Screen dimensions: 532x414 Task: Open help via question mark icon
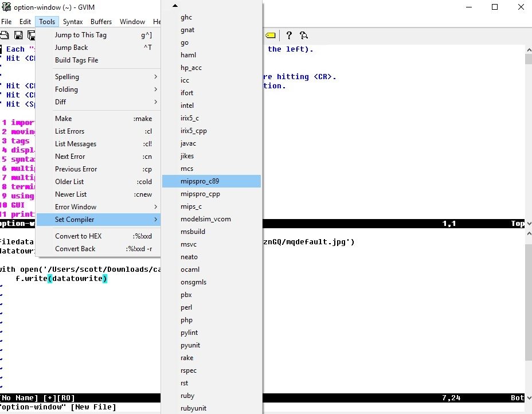[x=289, y=35]
